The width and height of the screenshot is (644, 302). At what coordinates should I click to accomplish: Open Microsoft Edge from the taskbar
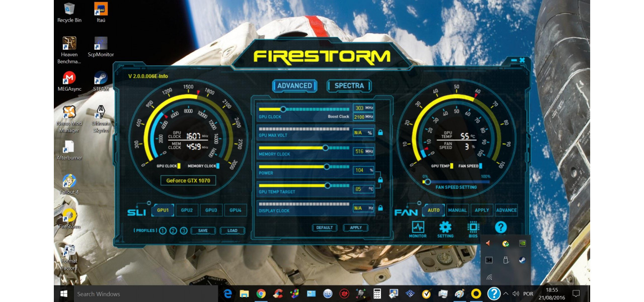click(x=227, y=293)
